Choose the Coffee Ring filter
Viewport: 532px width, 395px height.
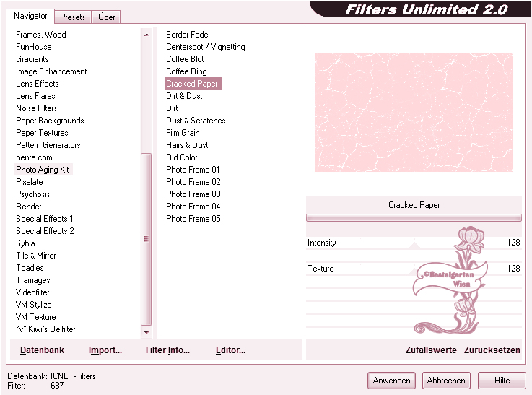click(186, 71)
